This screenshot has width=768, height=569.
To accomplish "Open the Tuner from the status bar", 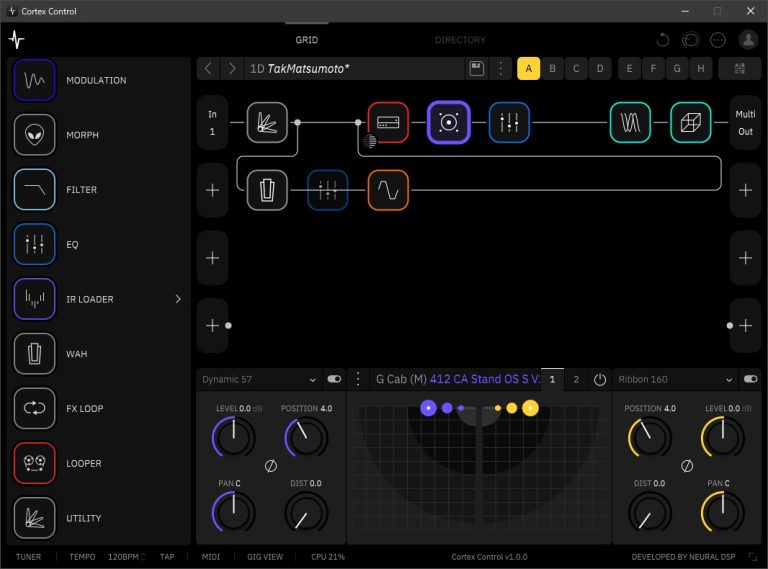I will pyautogui.click(x=29, y=556).
